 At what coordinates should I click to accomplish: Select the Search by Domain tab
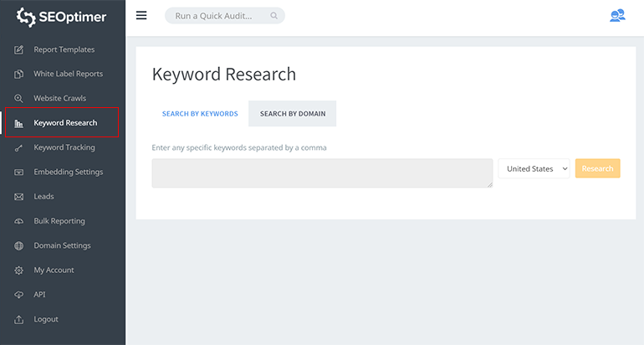[292, 114]
